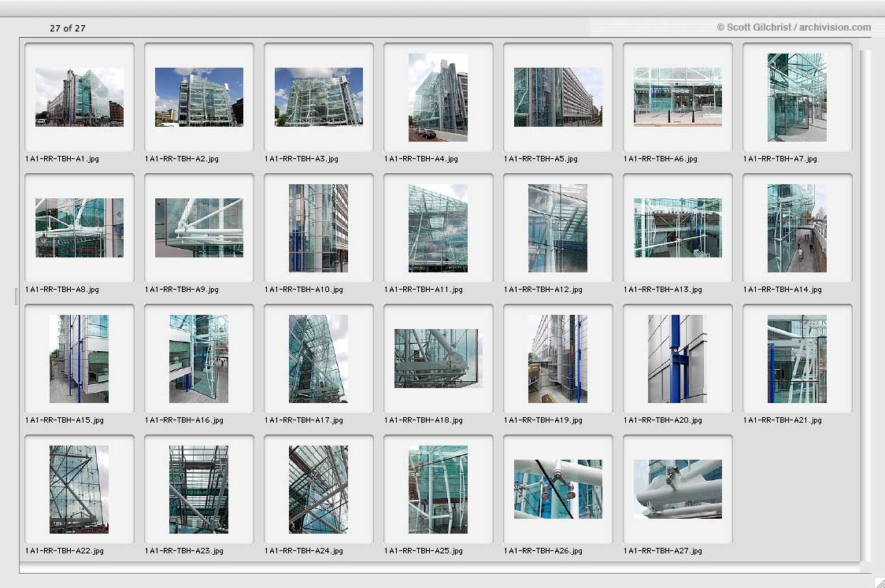The width and height of the screenshot is (885, 588).
Task: Choose the thumbnail image of 1A1-RR-TBH-A4.jpg
Action: coord(438,97)
